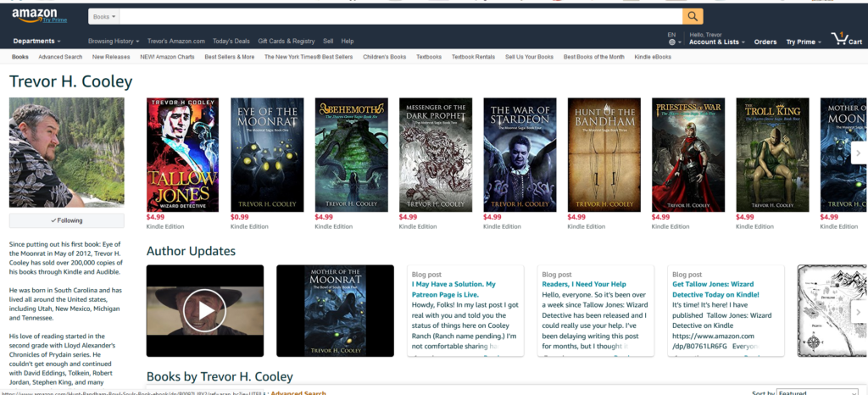Open the map image in Author Updates
The height and width of the screenshot is (395, 868).
[832, 311]
